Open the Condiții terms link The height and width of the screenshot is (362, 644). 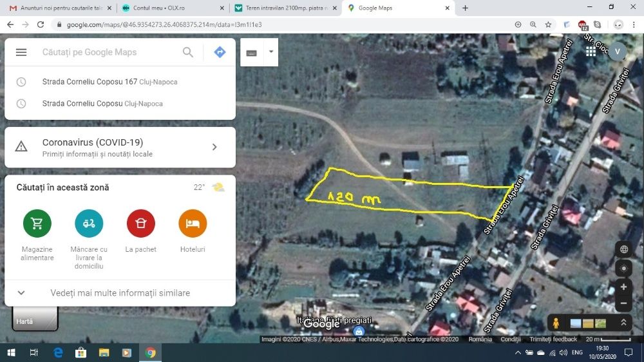click(511, 339)
